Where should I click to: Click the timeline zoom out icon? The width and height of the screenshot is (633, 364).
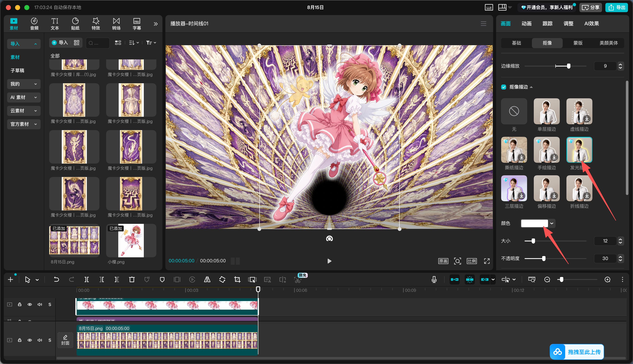pyautogui.click(x=547, y=279)
